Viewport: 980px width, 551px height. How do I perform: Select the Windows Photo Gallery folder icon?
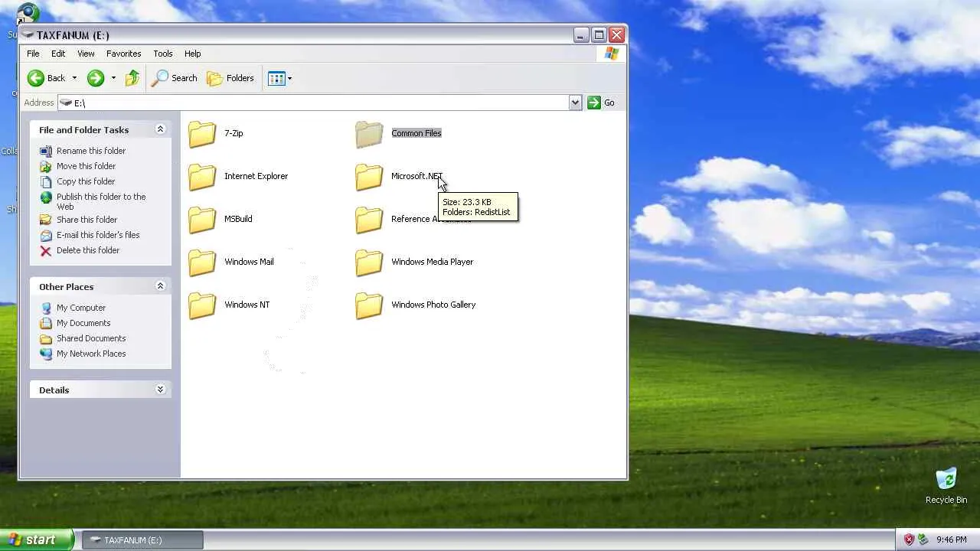[x=369, y=305]
